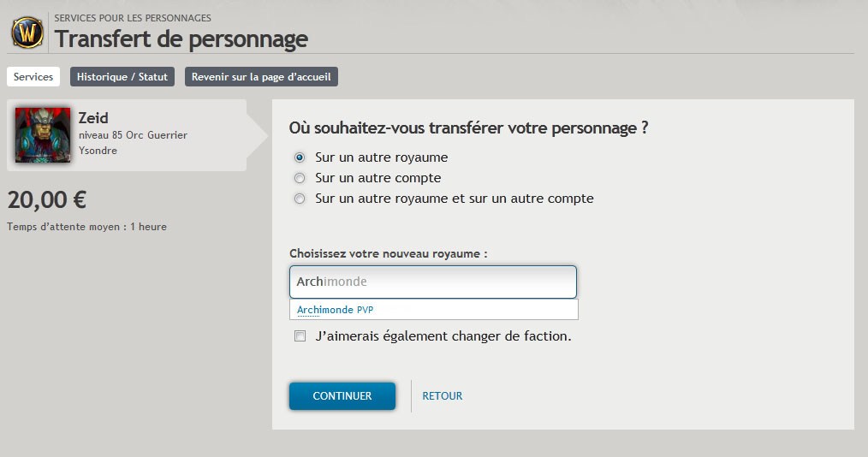This screenshot has width=868, height=457.
Task: Click the character name Zeid
Action: [93, 118]
